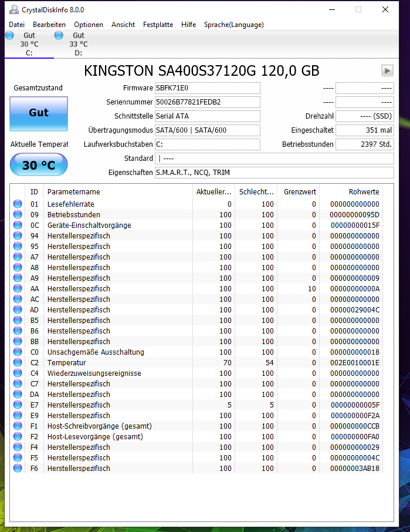
Task: Click raw value 00000003AB18
Action: pyautogui.click(x=355, y=468)
